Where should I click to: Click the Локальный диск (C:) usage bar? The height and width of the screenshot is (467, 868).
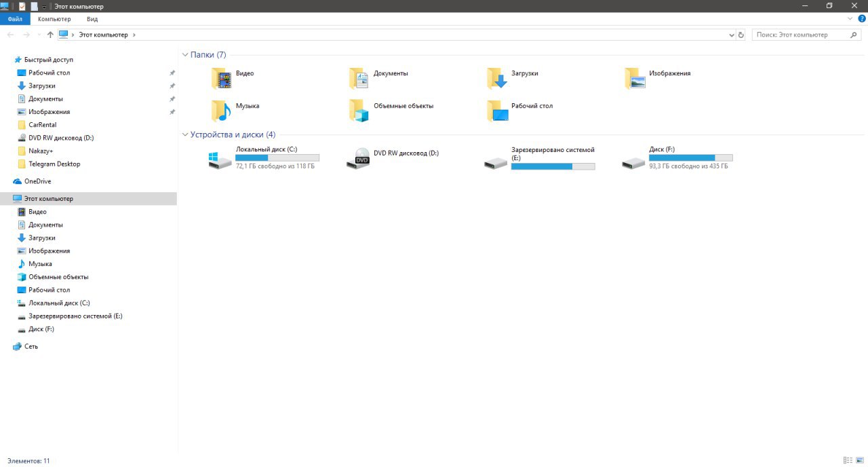(277, 157)
